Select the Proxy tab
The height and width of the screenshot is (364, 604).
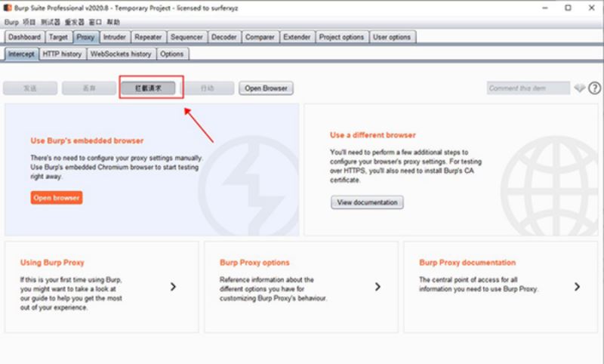tap(85, 37)
